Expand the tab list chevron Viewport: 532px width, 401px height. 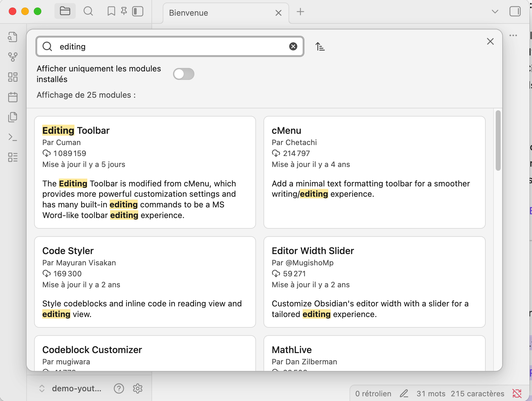pyautogui.click(x=495, y=12)
